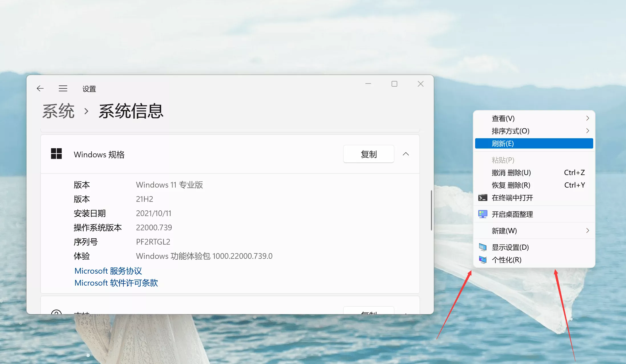Open the Settings hamburger navigation menu

[63, 89]
